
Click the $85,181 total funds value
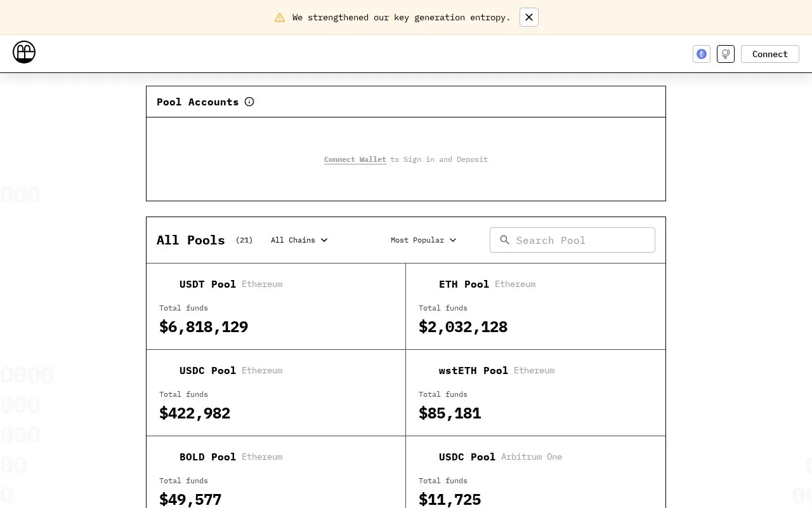coord(450,413)
